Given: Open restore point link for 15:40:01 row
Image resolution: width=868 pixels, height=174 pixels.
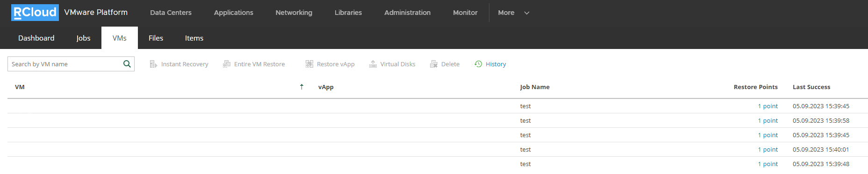Looking at the screenshot, I should click(x=768, y=149).
